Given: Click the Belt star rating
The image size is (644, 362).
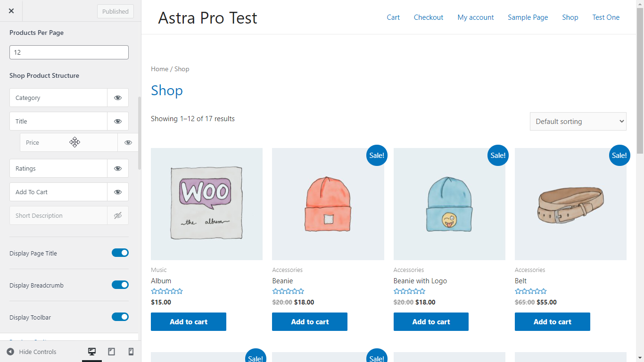Looking at the screenshot, I should point(530,291).
